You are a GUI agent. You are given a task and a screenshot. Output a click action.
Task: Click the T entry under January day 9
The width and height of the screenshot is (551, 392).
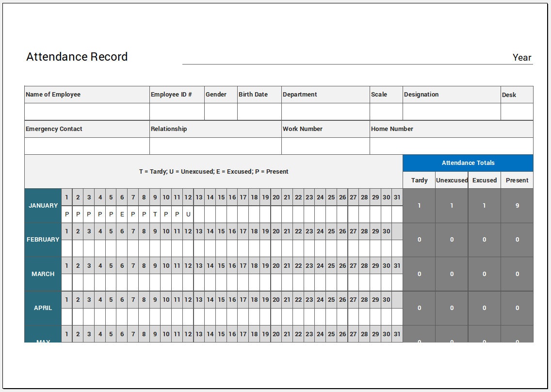pos(155,214)
